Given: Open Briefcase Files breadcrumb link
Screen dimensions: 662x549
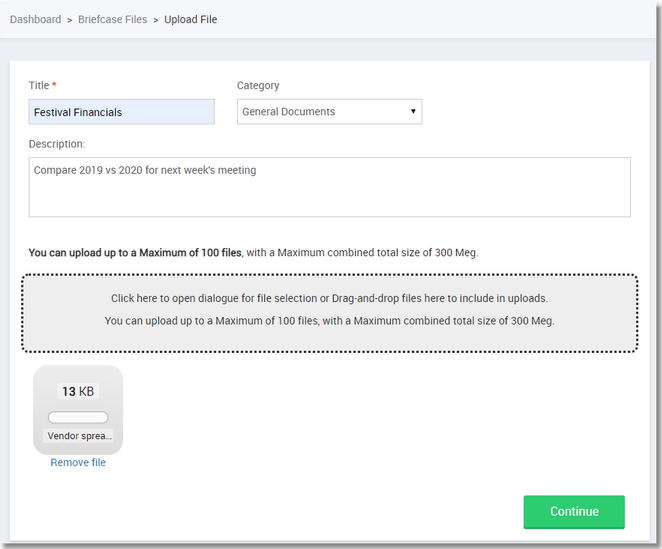Looking at the screenshot, I should coord(113,19).
